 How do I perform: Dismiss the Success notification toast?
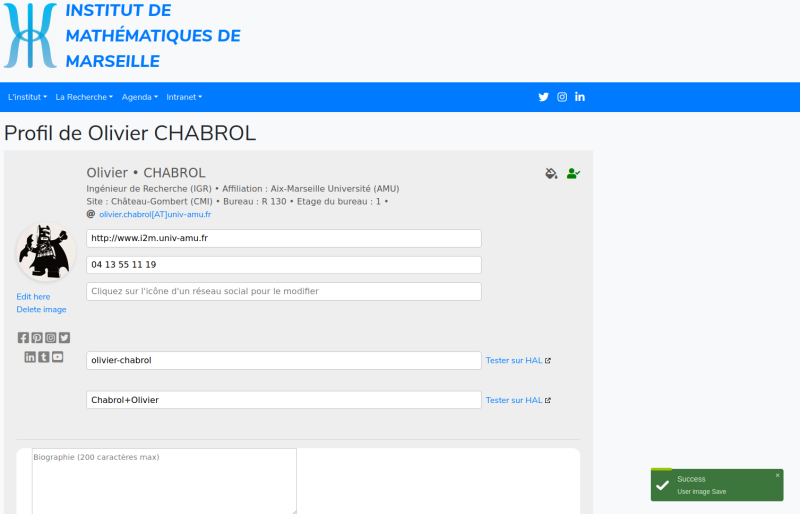click(x=777, y=475)
